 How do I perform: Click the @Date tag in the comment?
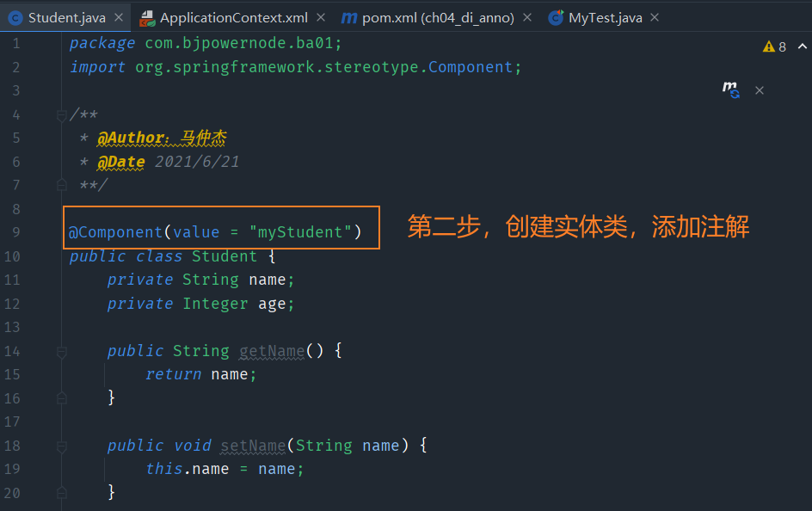[121, 162]
